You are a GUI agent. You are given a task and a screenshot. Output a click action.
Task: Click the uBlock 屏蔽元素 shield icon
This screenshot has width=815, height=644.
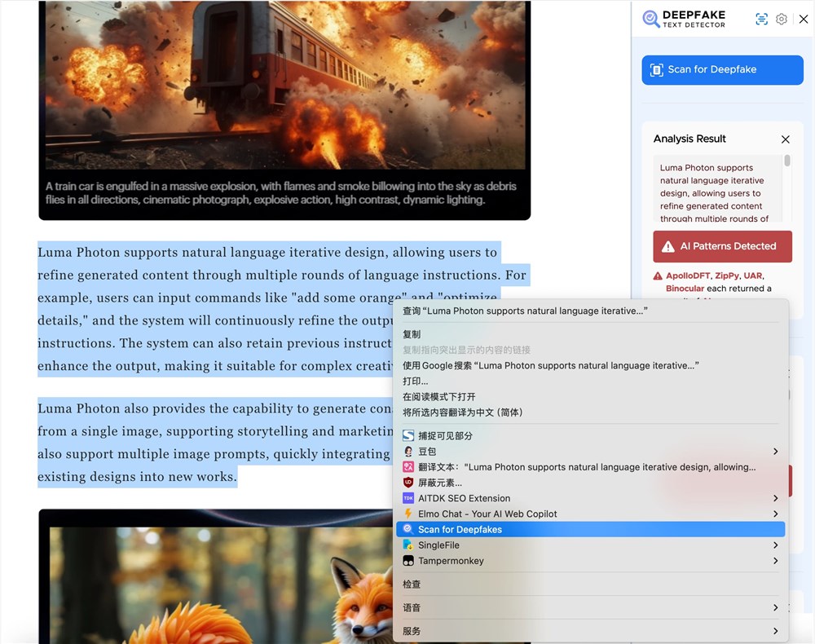pos(408,483)
